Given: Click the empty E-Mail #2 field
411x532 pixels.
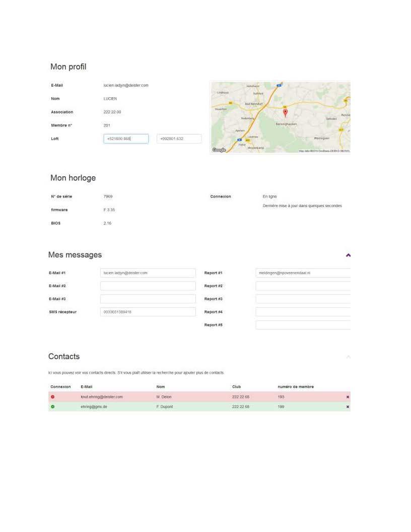Looking at the screenshot, I should tap(148, 286).
